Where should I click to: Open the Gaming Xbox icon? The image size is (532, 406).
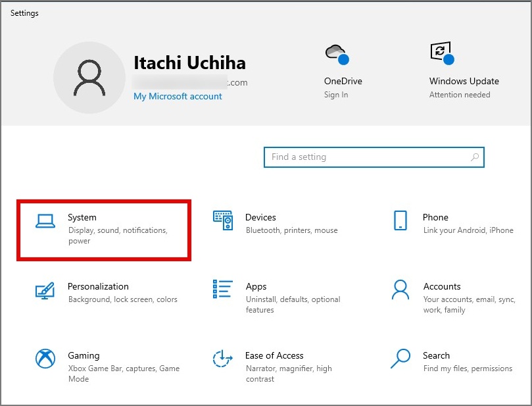(45, 359)
